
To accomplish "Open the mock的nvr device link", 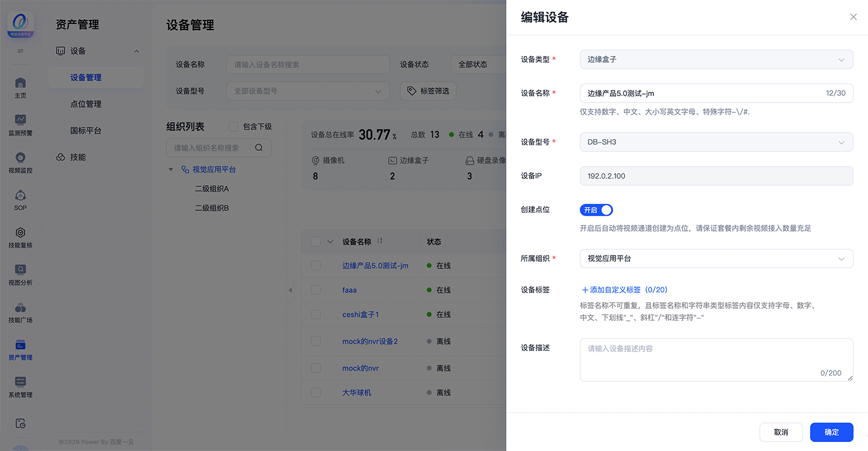I will coord(360,368).
